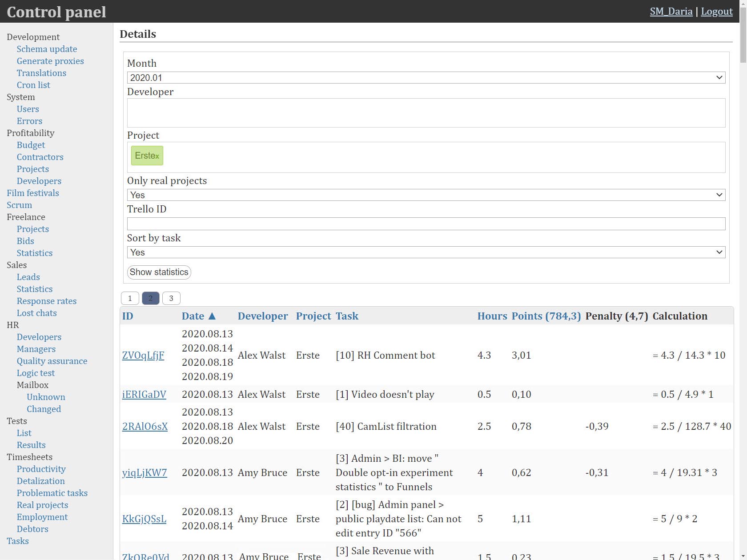Go to page 1 of results
The width and height of the screenshot is (747, 560).
coord(130,298)
